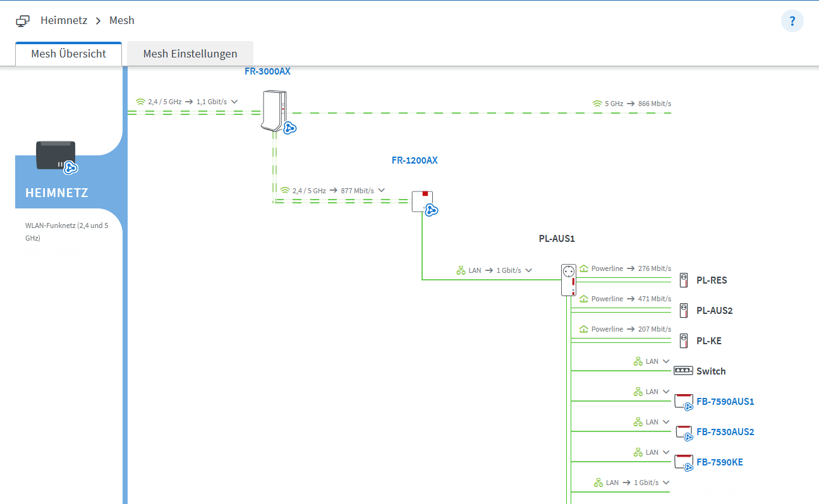
Task: Expand the FB-7590AUS1 LAN connection chevron
Action: [x=665, y=392]
